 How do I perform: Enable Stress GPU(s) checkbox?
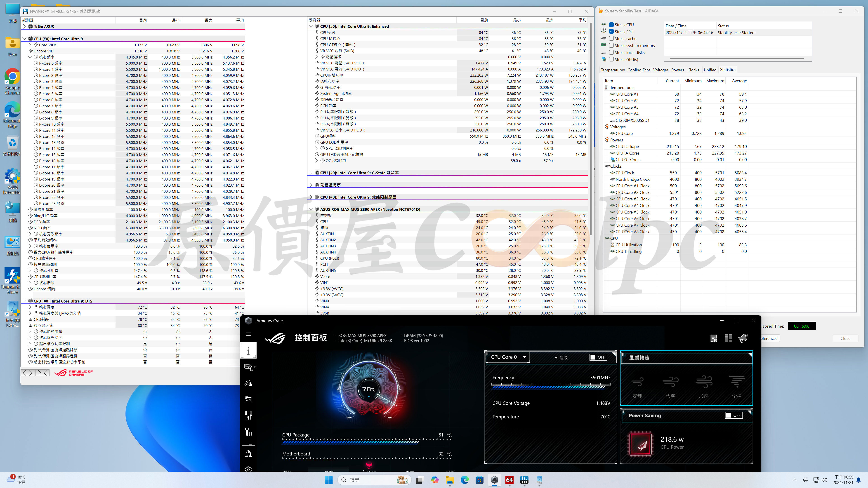point(611,60)
